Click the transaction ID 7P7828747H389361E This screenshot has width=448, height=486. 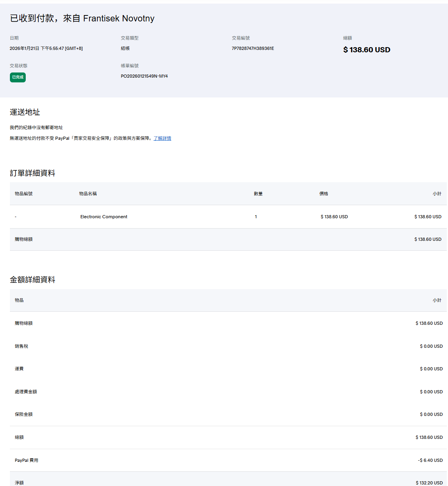(252, 48)
